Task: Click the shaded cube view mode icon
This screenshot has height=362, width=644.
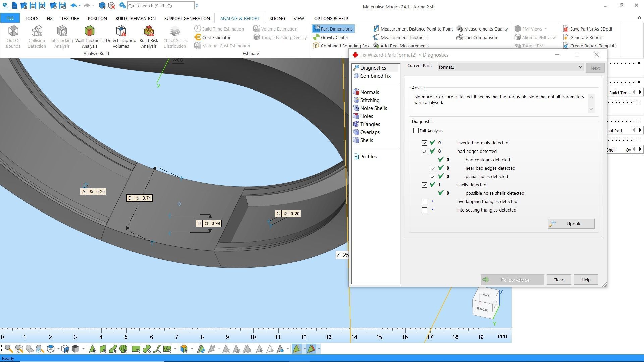Action: (75, 349)
